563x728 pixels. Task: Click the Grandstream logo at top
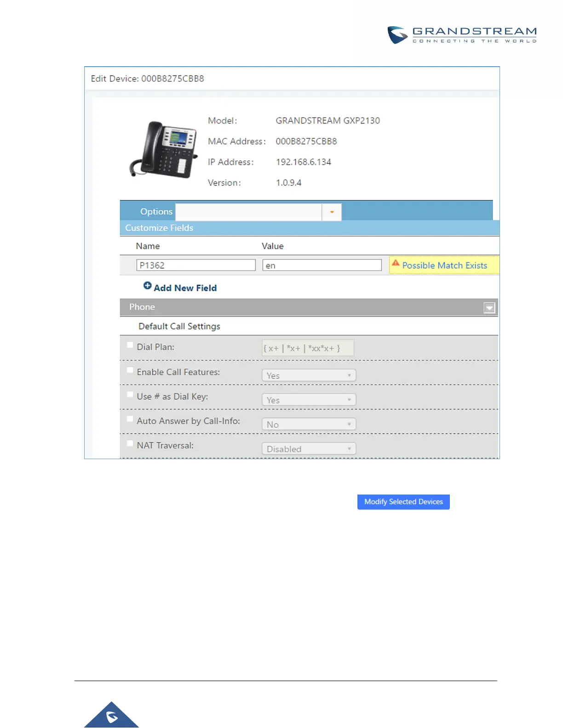[x=462, y=35]
